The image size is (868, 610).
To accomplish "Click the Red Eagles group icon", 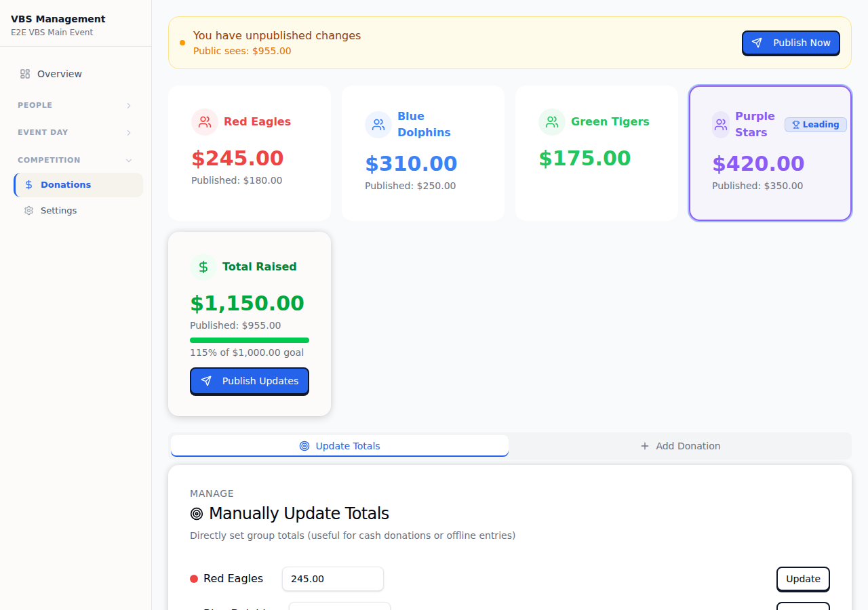I will click(205, 122).
